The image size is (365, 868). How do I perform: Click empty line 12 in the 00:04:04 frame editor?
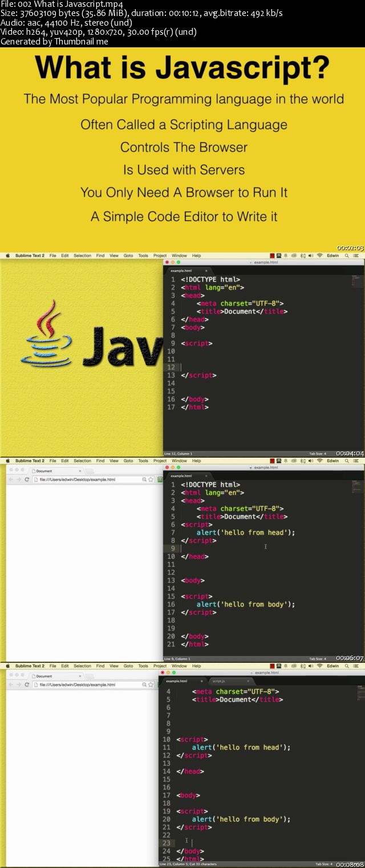(262, 368)
